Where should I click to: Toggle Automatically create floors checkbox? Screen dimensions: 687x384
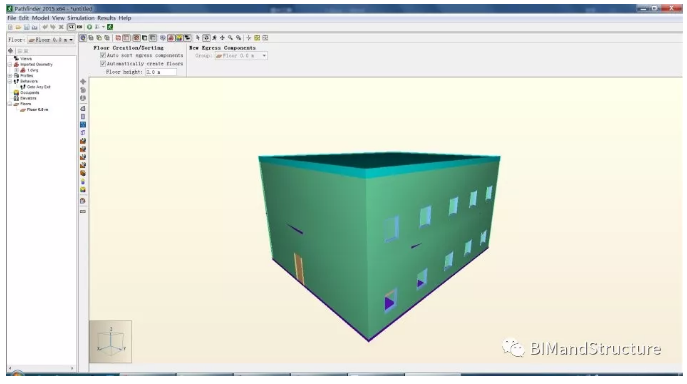[103, 64]
